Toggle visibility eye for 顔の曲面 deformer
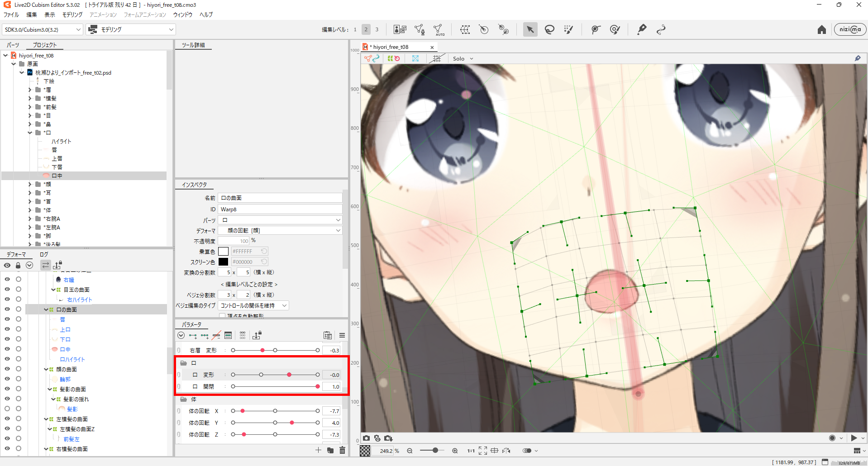 click(x=7, y=369)
